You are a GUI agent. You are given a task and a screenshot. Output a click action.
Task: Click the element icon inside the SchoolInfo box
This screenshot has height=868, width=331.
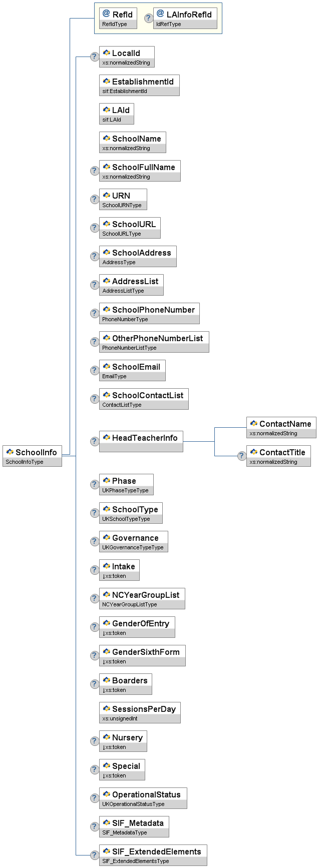10,452
